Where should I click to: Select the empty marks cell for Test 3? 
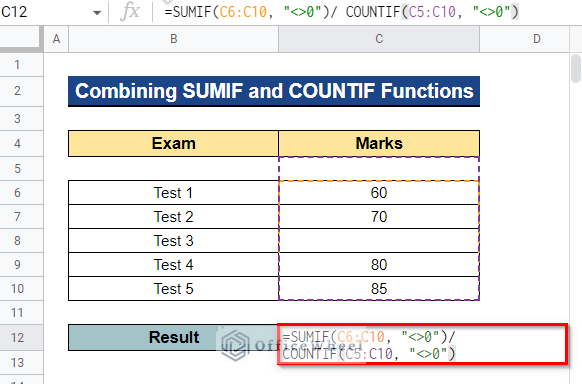click(379, 241)
